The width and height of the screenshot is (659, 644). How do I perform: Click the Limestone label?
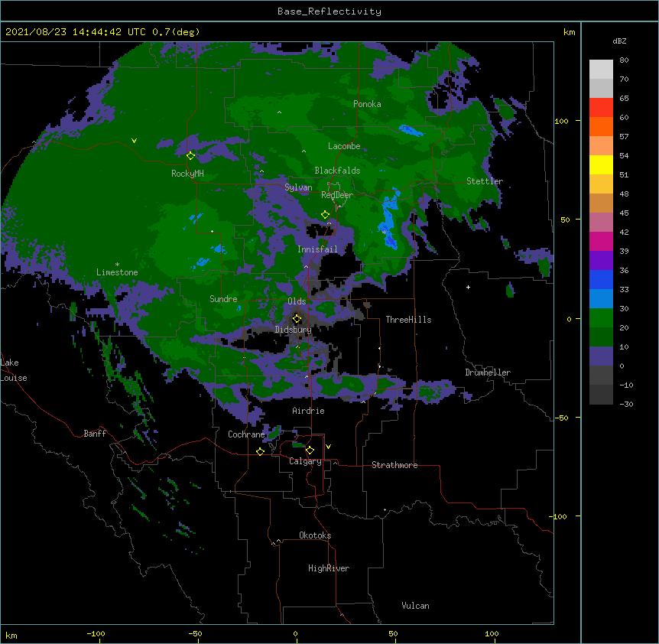(117, 272)
